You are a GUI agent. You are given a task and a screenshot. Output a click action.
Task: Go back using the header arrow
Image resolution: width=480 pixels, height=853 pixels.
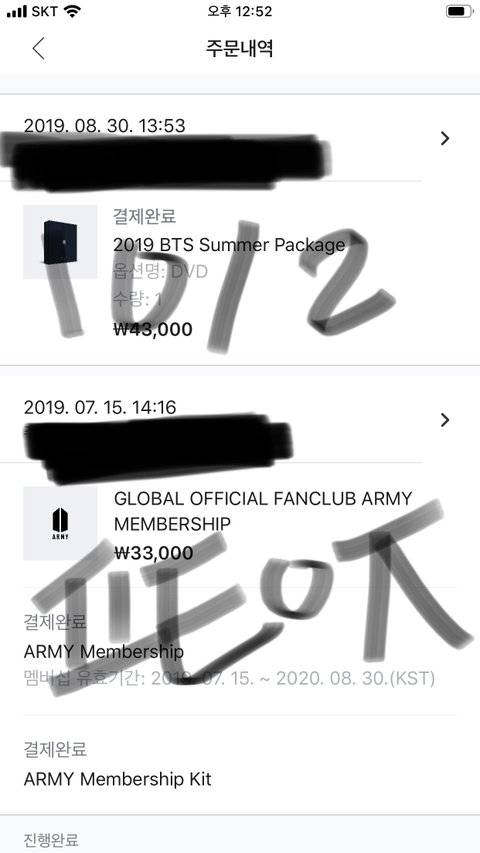coord(38,48)
